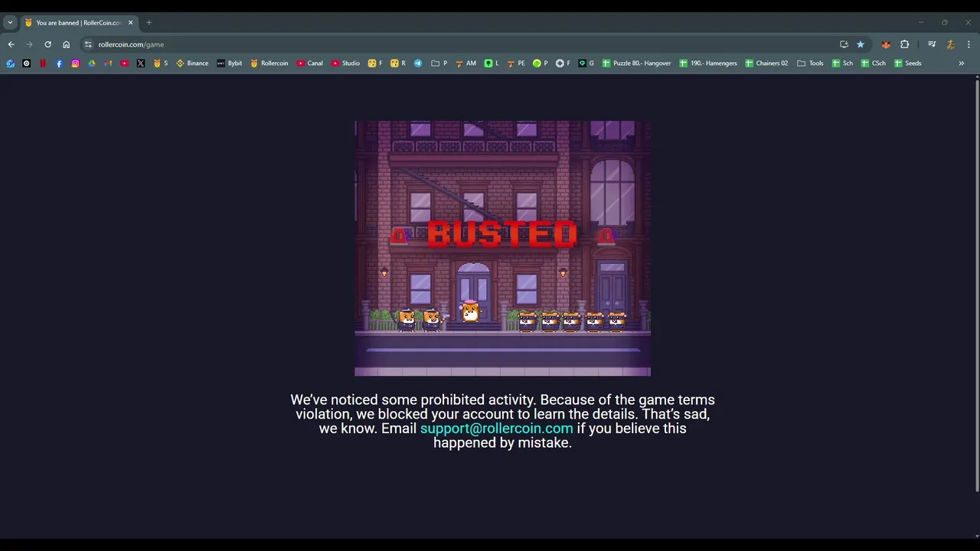The width and height of the screenshot is (980, 551).
Task: Open the Telegram bookmark
Action: coord(418,64)
